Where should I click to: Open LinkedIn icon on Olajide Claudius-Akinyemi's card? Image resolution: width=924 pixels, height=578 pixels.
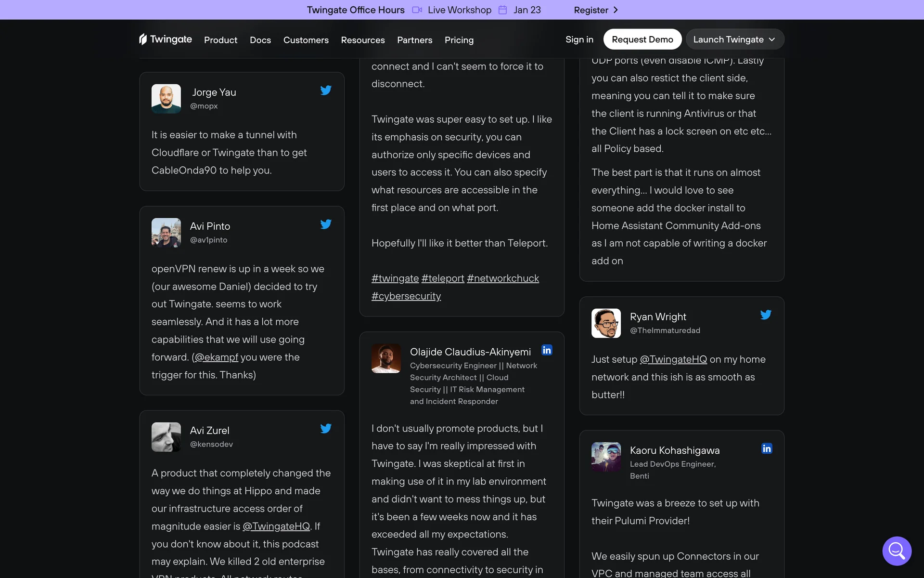click(547, 350)
